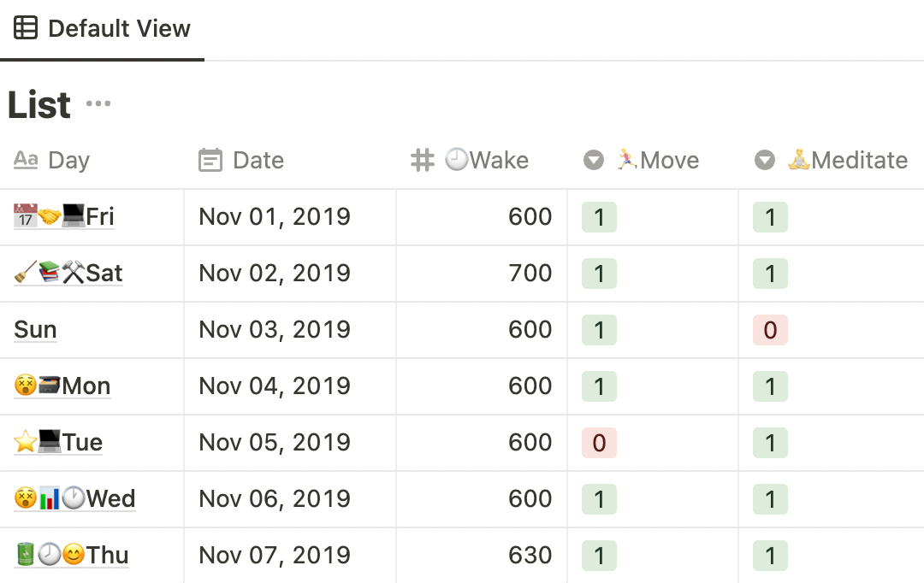
Task: Open Meditate select value for Sun row
Action: (x=770, y=330)
